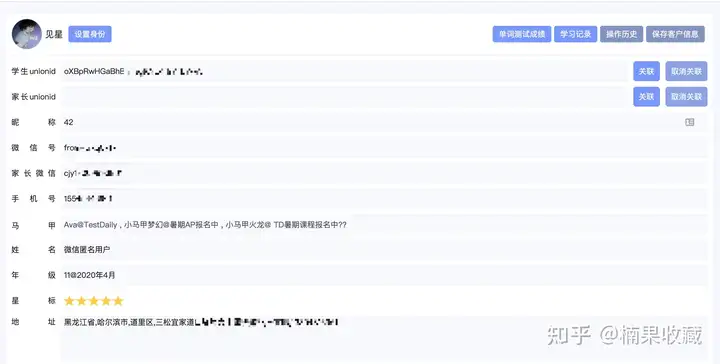This screenshot has height=364, width=720.
Task: Click the 年级 field 11@2020年4月
Action: [x=384, y=275]
